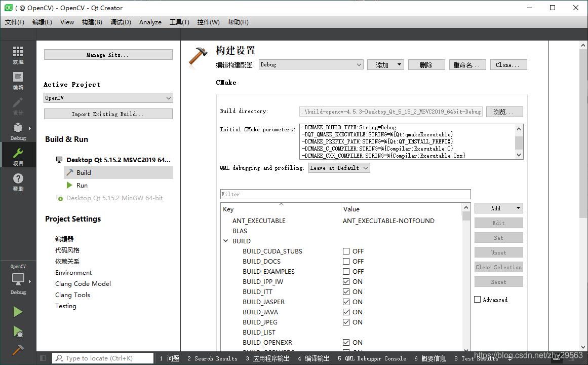Open the View menu
This screenshot has height=365, width=588.
tap(67, 22)
